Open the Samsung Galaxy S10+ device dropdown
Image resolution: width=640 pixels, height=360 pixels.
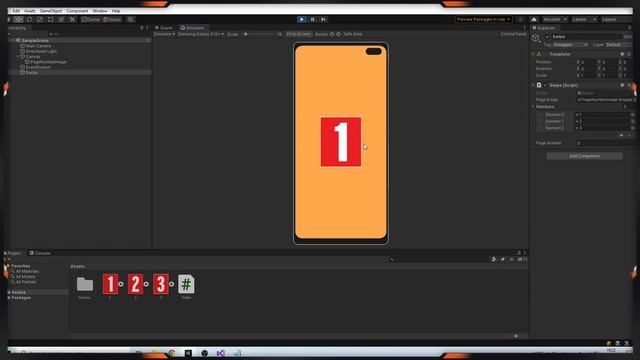tap(201, 34)
